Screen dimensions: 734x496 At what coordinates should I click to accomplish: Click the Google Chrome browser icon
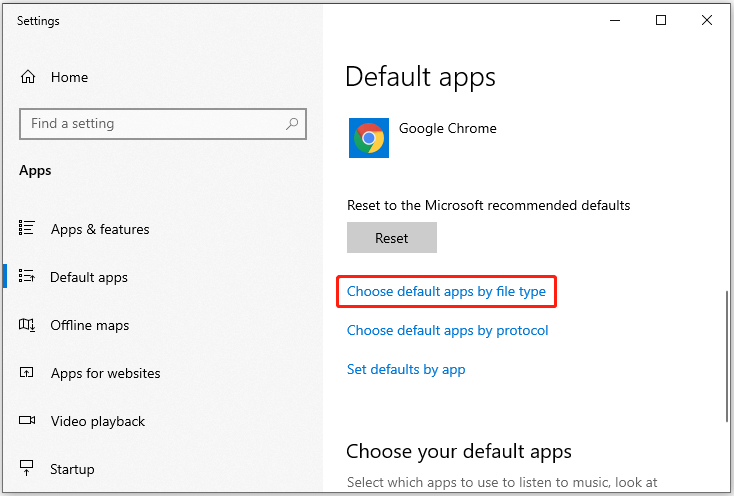[369, 138]
